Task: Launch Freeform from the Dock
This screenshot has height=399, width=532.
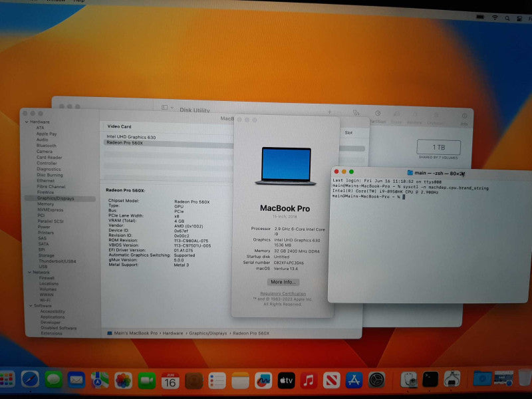Action: tap(263, 381)
